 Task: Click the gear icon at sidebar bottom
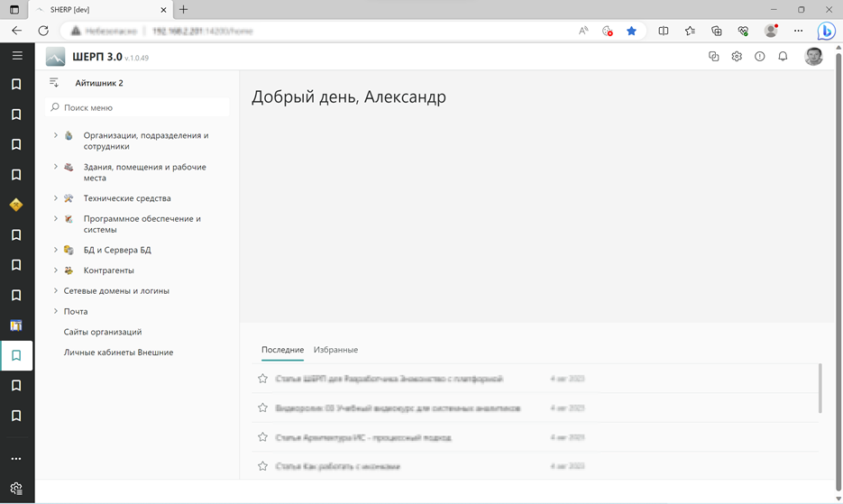(x=16, y=489)
